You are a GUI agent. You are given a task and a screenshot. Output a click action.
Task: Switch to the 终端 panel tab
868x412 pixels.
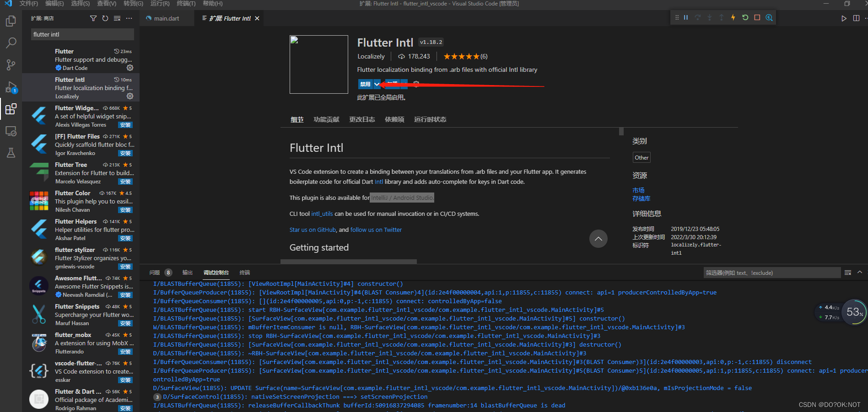click(245, 273)
